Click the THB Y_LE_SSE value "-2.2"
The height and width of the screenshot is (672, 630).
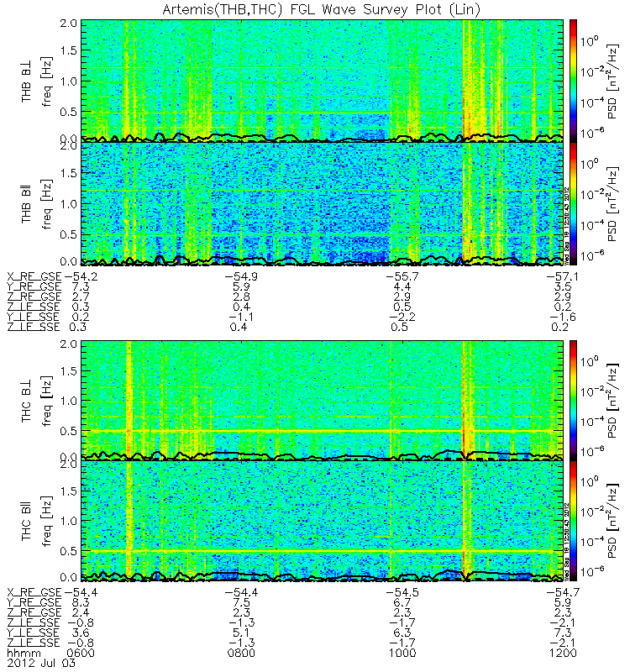click(402, 317)
